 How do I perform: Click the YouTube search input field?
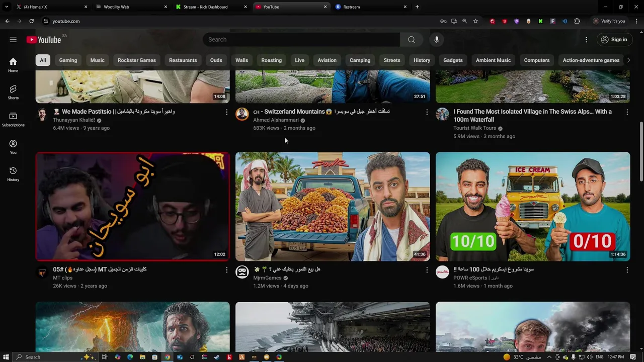301,39
